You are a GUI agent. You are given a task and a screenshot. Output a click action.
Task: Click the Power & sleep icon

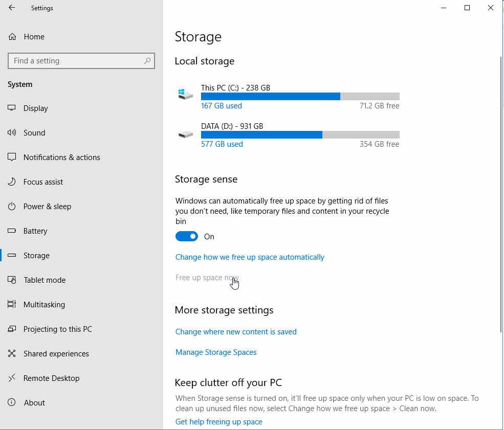tap(12, 207)
